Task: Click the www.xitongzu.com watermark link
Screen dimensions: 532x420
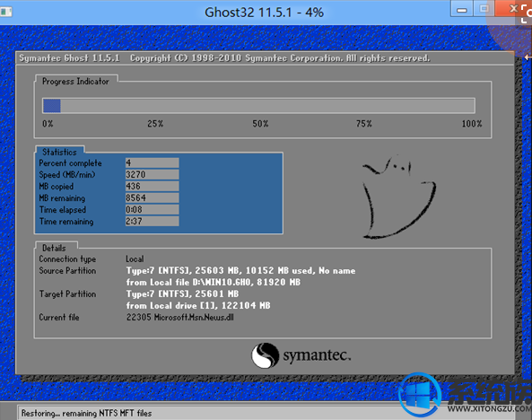Action: pyautogui.click(x=490, y=408)
